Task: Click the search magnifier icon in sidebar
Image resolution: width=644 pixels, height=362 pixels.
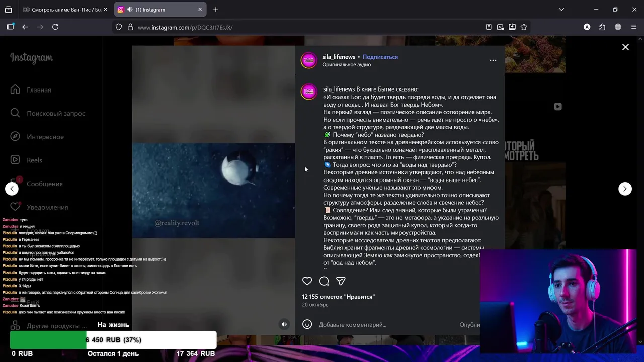Action: [x=15, y=113]
